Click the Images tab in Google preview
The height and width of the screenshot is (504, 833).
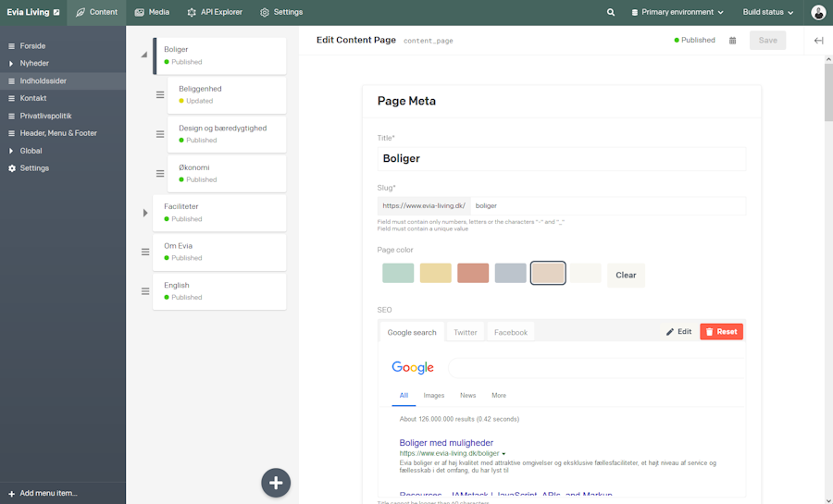(433, 396)
